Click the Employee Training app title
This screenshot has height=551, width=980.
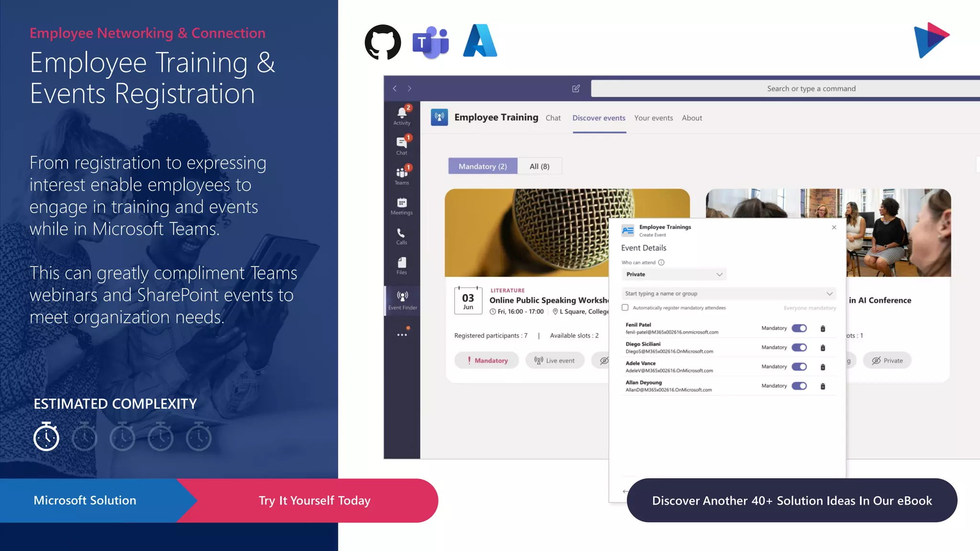coord(496,117)
